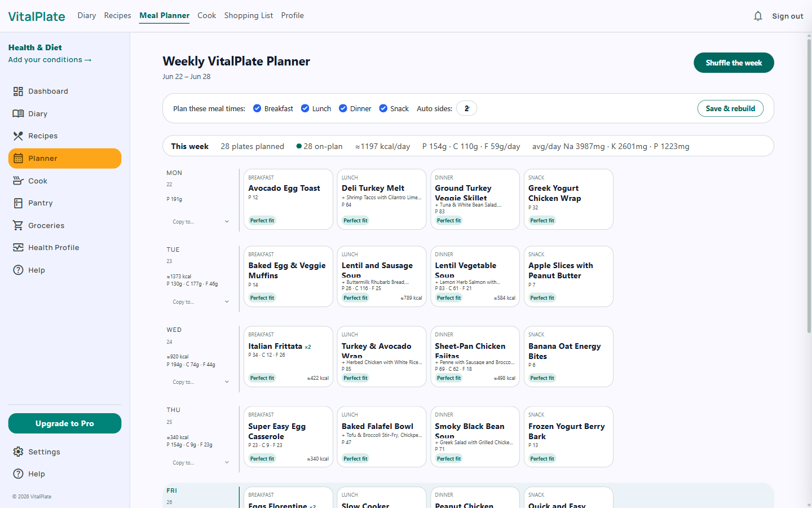Uncheck the Breakfast meal time checkbox
Viewport: 812px width, 508px height.
(x=257, y=108)
